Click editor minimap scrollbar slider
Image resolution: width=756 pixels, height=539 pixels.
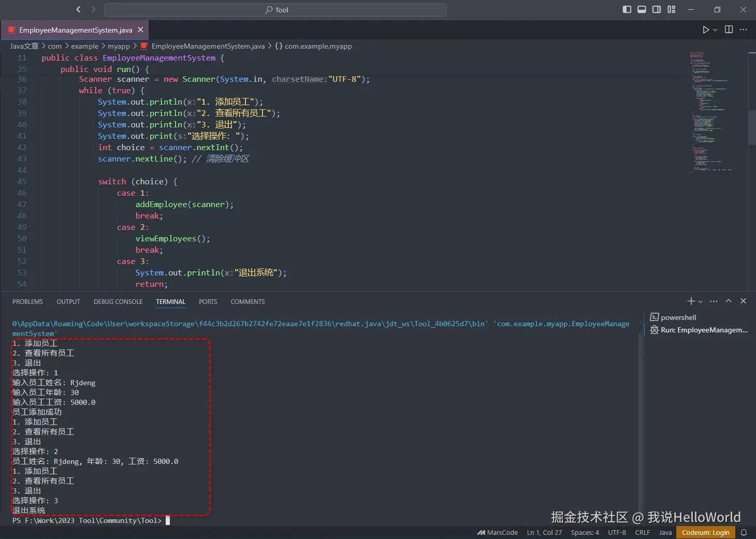(x=752, y=128)
